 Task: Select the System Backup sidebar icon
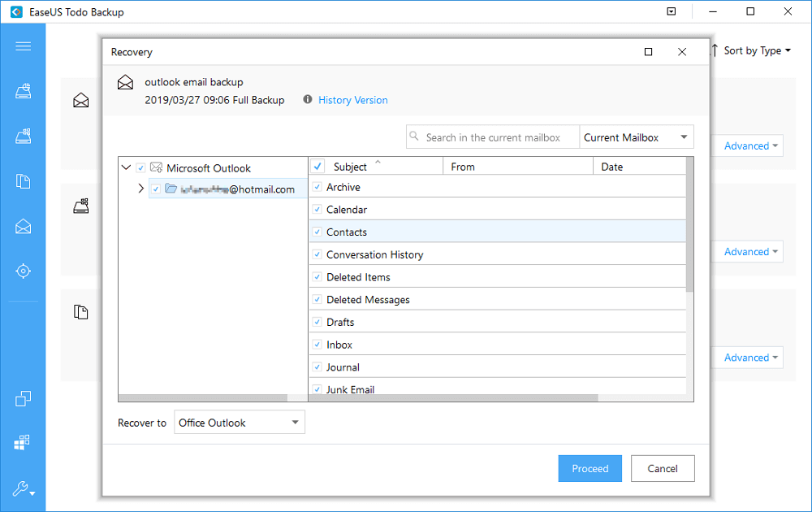(x=23, y=137)
